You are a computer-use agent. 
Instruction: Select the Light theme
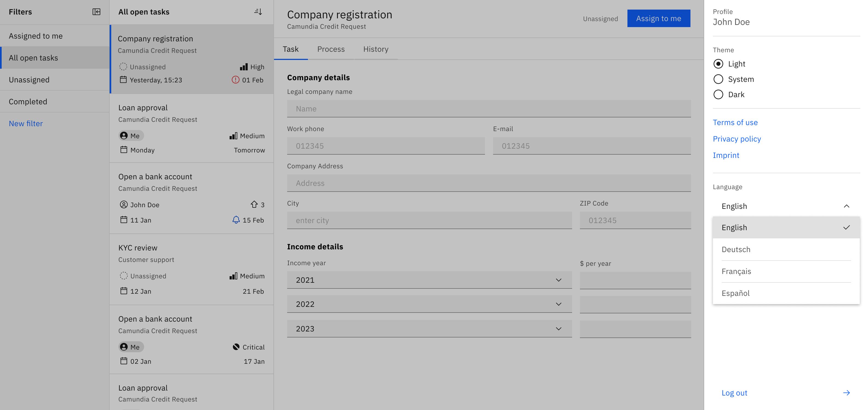pos(718,63)
